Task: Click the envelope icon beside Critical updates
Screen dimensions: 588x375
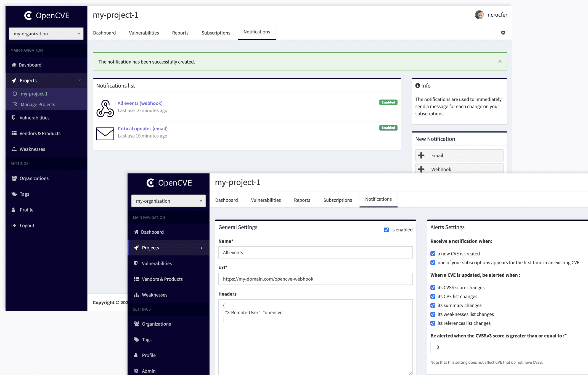Action: [105, 134]
